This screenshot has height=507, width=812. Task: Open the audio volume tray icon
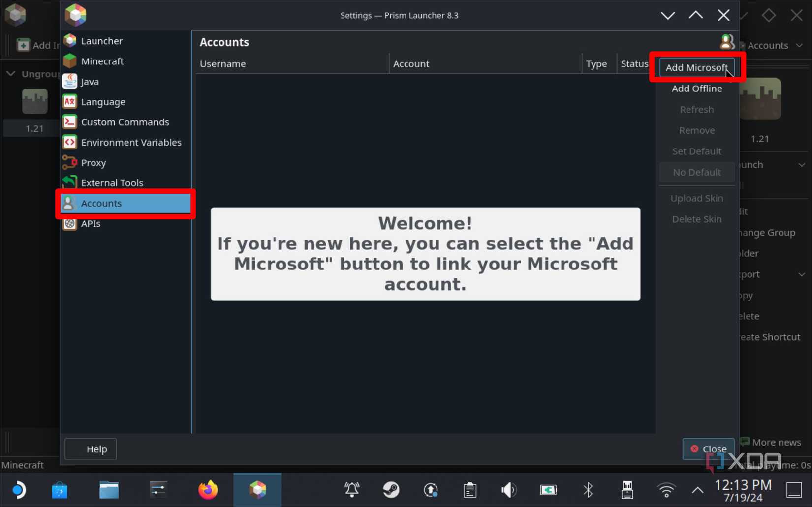pyautogui.click(x=509, y=490)
